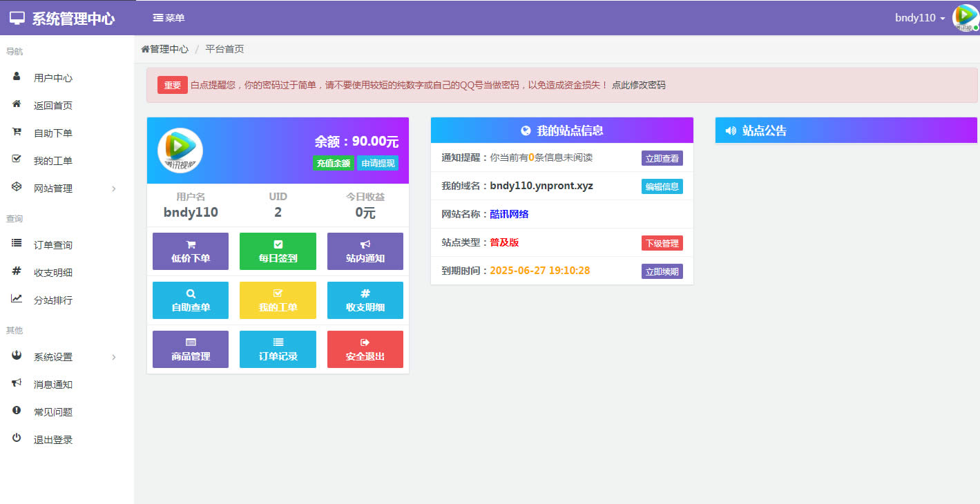Viewport: 980px width, 504px height.
Task: Click the blue 收支明细 tile
Action: 365,300
